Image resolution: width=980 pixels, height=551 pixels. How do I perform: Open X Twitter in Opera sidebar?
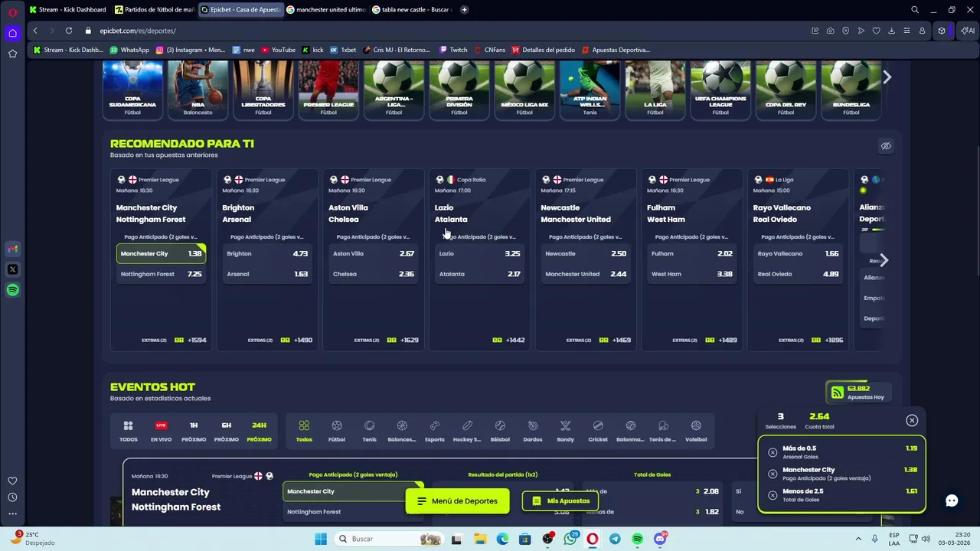tap(12, 269)
